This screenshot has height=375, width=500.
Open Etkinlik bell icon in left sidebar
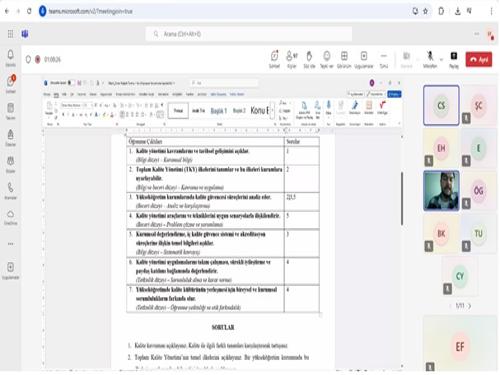pyautogui.click(x=11, y=58)
